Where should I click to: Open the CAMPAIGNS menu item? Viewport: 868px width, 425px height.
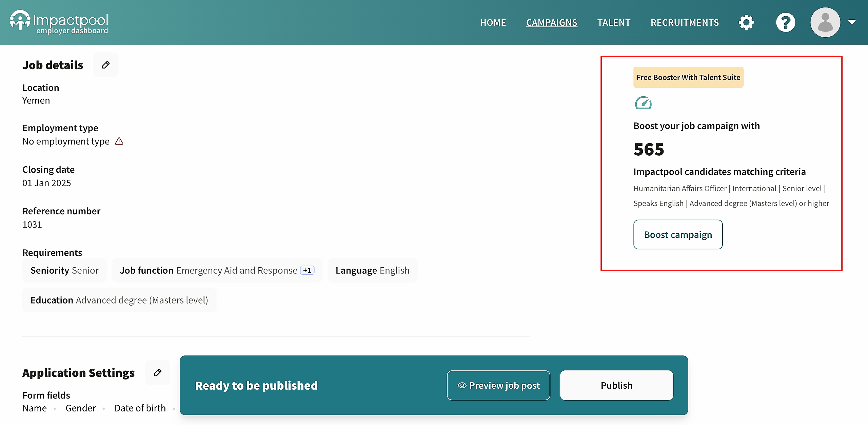tap(552, 22)
